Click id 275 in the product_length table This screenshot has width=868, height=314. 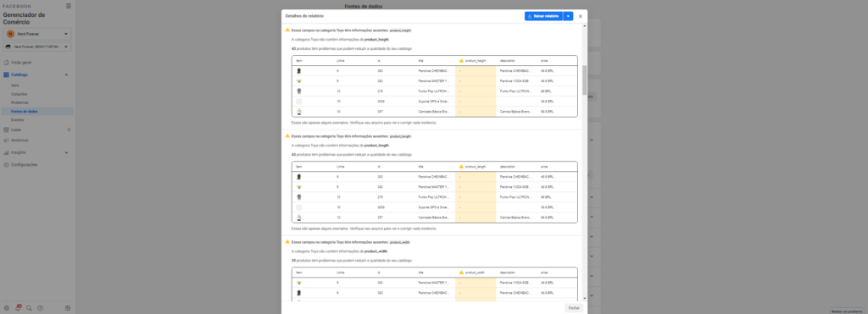tap(380, 197)
